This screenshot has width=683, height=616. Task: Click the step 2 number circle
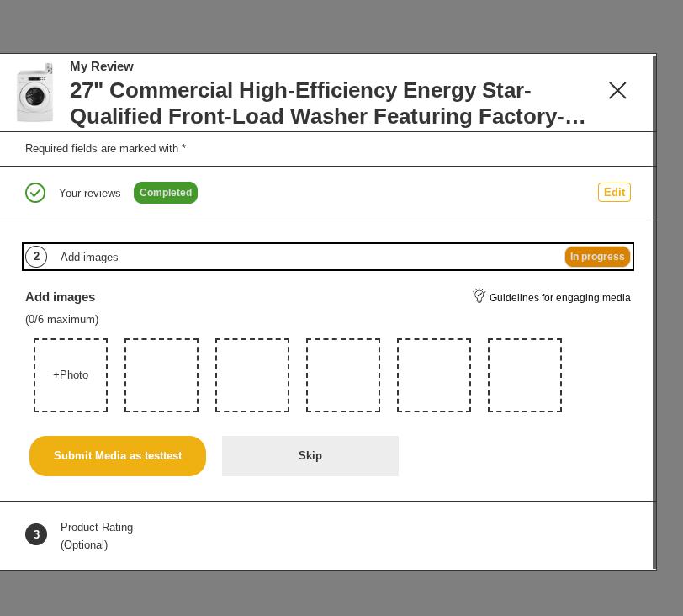pos(36,257)
